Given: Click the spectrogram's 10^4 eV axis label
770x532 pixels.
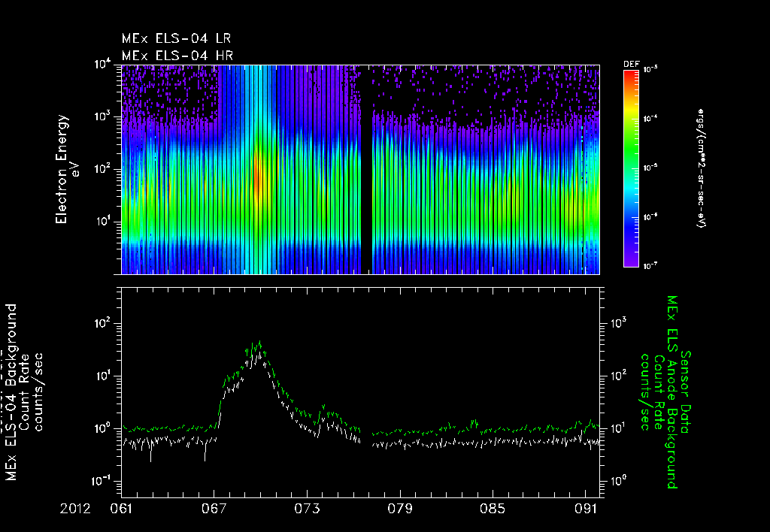Looking at the screenshot, I should click(x=102, y=65).
